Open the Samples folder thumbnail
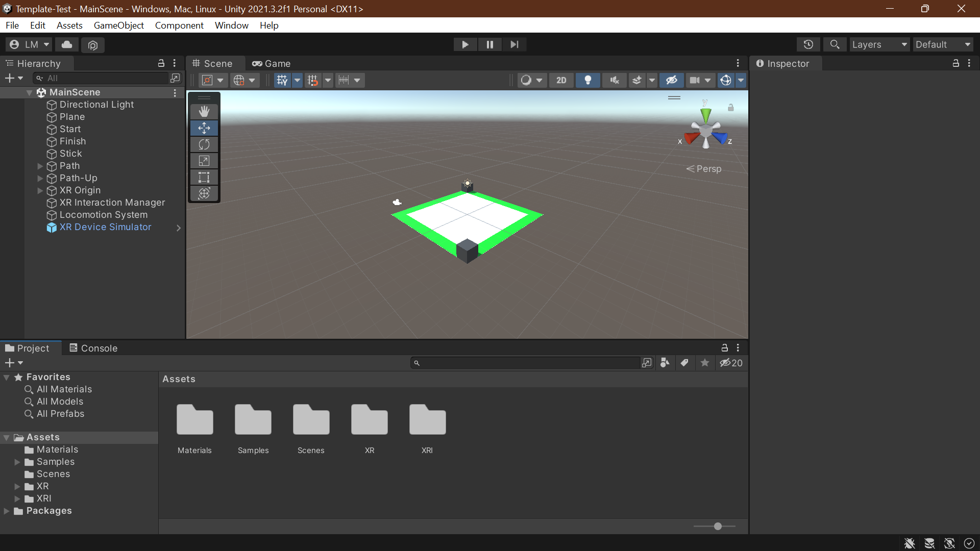Viewport: 980px width, 551px height. (253, 421)
